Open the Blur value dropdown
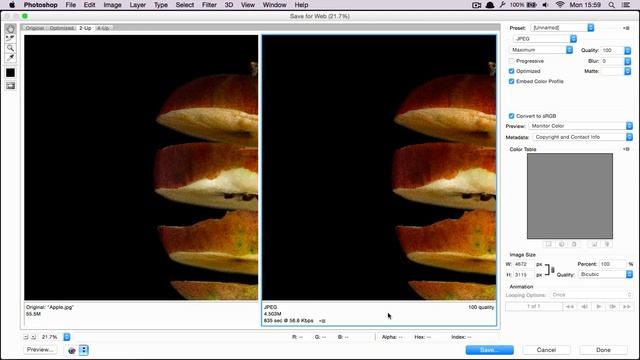Screen dimensions: 640x360 pos(628,61)
